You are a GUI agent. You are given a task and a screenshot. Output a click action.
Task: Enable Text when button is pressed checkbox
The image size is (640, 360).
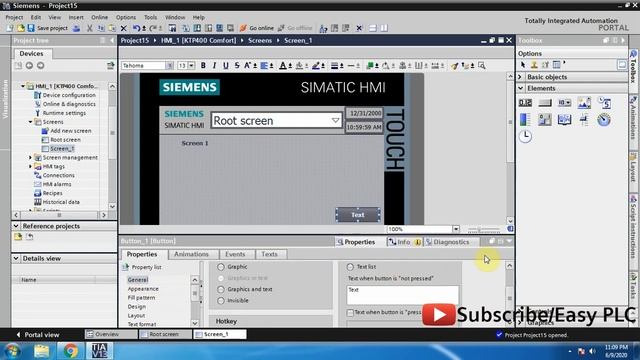[350, 312]
